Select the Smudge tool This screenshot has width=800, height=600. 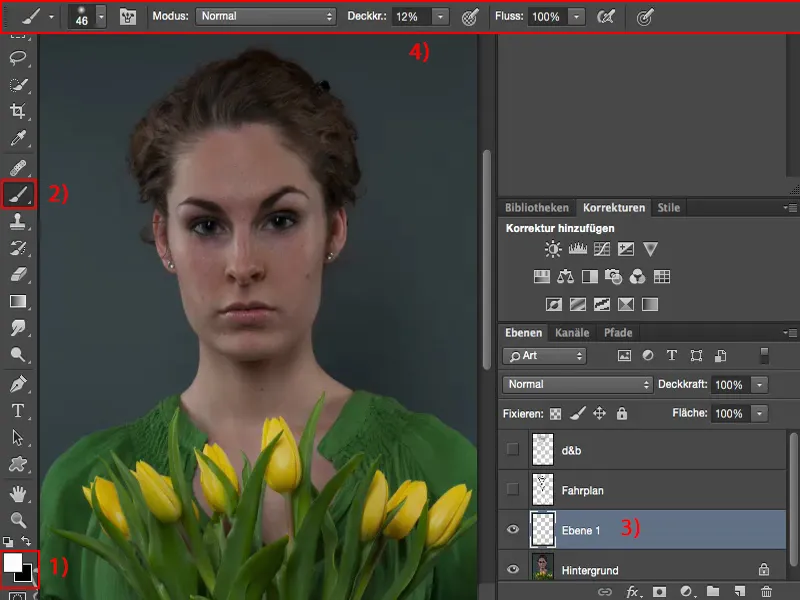coord(18,328)
